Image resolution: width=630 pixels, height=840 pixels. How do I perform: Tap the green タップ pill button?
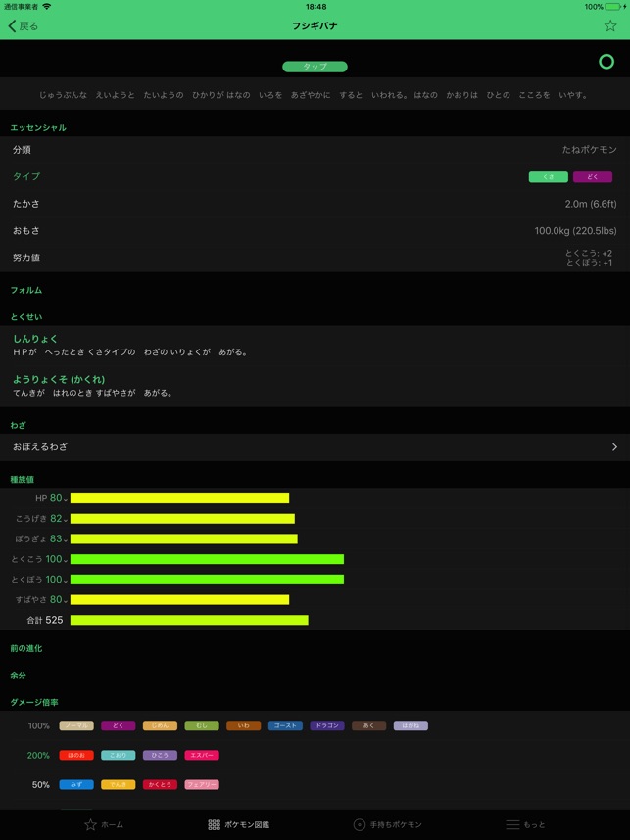pos(315,67)
